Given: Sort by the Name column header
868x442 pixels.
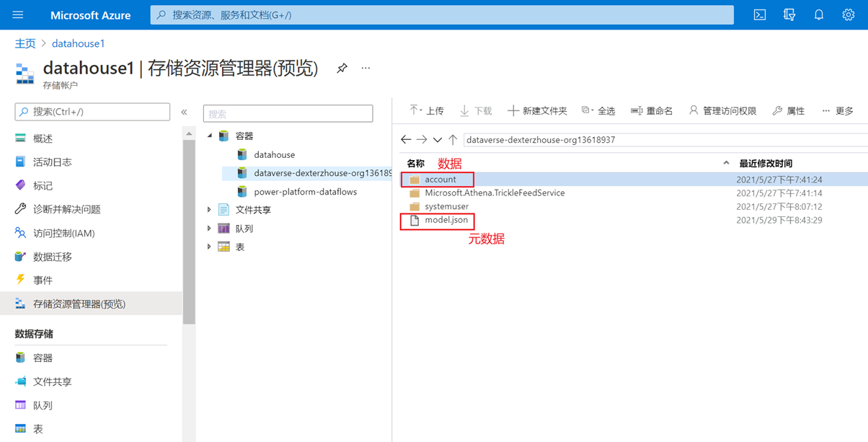Looking at the screenshot, I should [416, 164].
